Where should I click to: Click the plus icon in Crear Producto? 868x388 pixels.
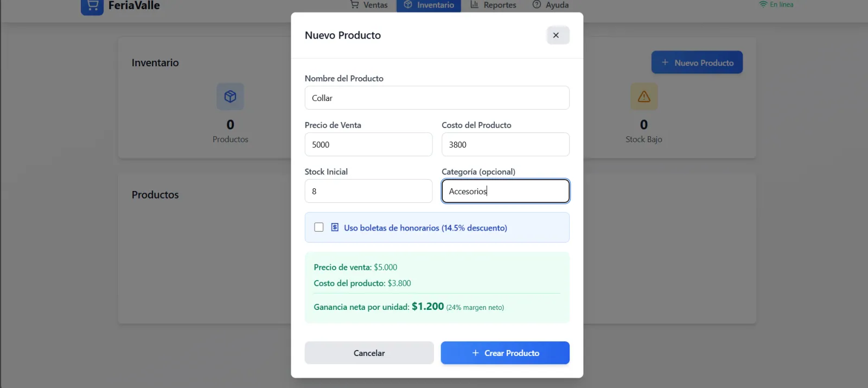475,353
